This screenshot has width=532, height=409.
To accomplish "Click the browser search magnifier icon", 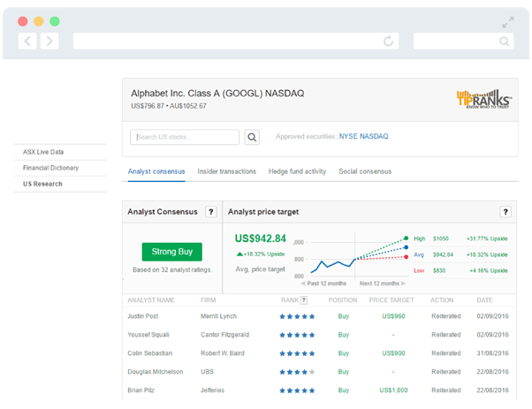I will click(x=505, y=42).
